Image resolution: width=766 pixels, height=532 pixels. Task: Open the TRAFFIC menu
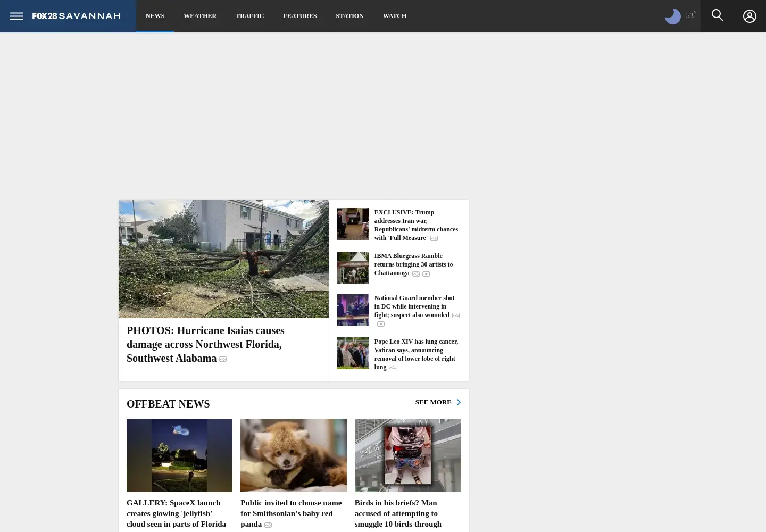tap(249, 16)
